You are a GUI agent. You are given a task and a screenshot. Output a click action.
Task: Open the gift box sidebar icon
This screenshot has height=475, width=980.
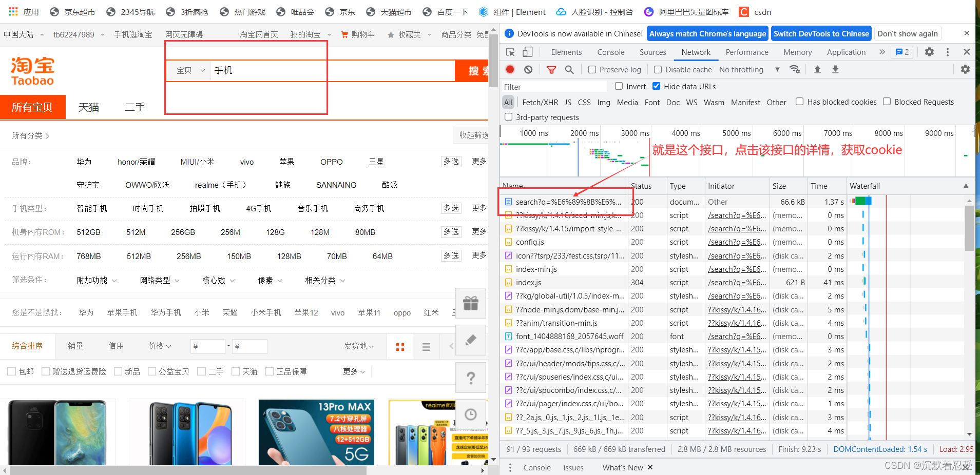pos(471,303)
